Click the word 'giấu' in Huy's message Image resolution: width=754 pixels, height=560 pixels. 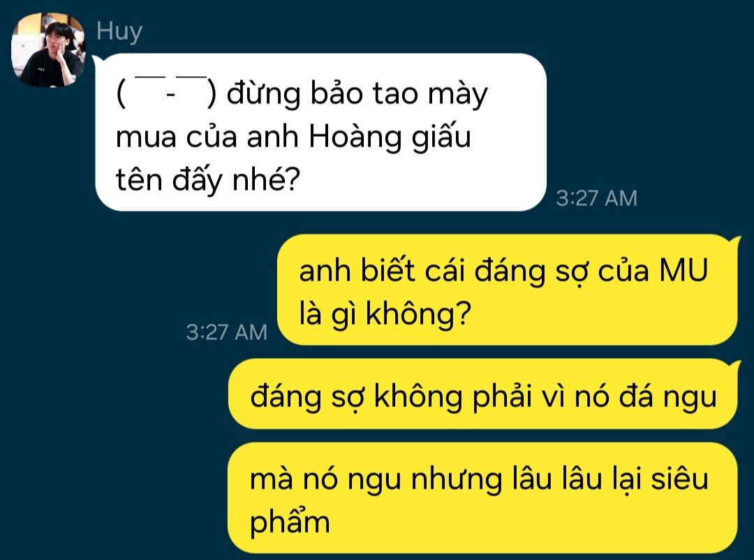[441, 137]
